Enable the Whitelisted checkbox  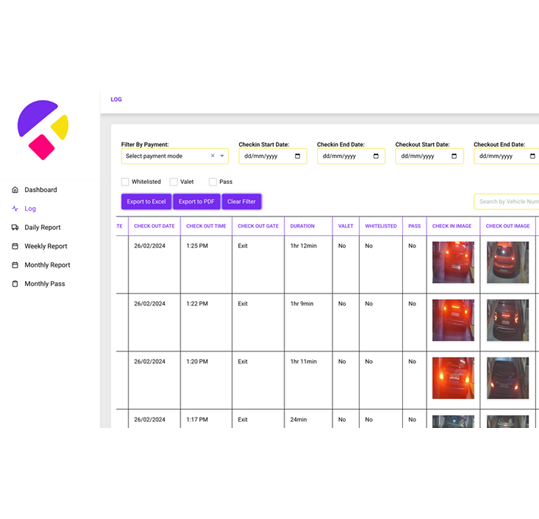point(125,181)
